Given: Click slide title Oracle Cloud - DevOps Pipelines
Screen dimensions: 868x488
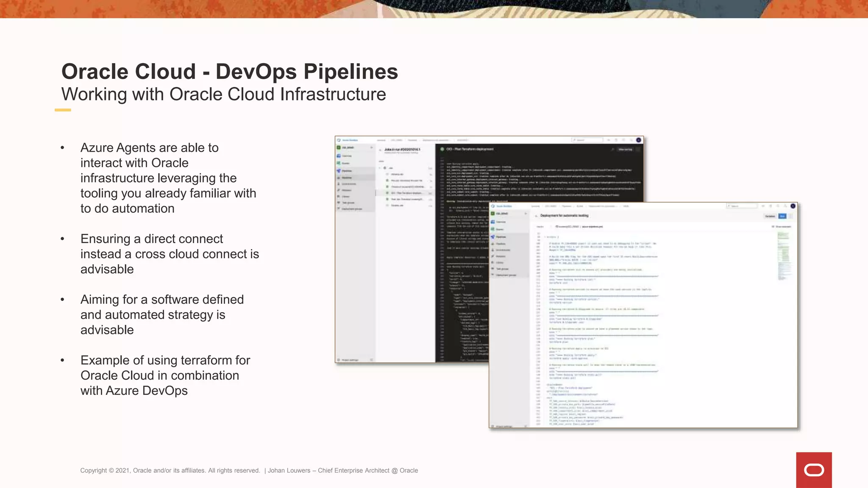Looking at the screenshot, I should click(x=230, y=71).
